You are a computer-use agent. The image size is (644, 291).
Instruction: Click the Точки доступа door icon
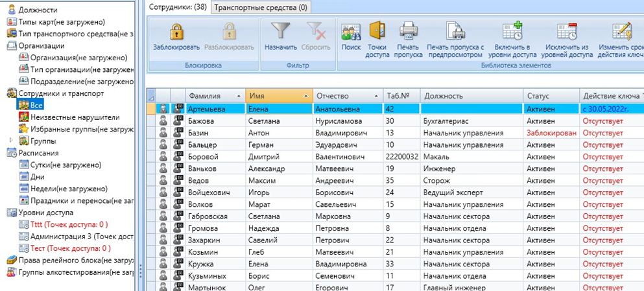[377, 32]
